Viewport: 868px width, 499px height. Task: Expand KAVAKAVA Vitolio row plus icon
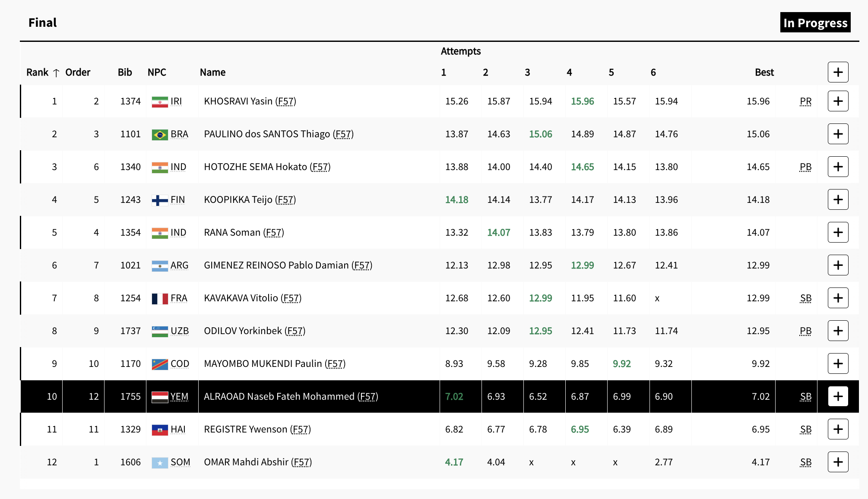tap(838, 298)
